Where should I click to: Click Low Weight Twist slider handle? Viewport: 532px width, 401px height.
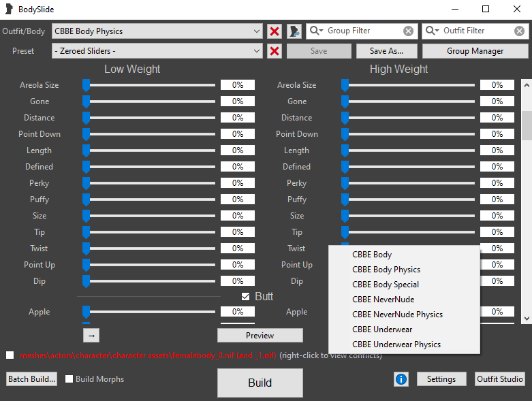87,248
